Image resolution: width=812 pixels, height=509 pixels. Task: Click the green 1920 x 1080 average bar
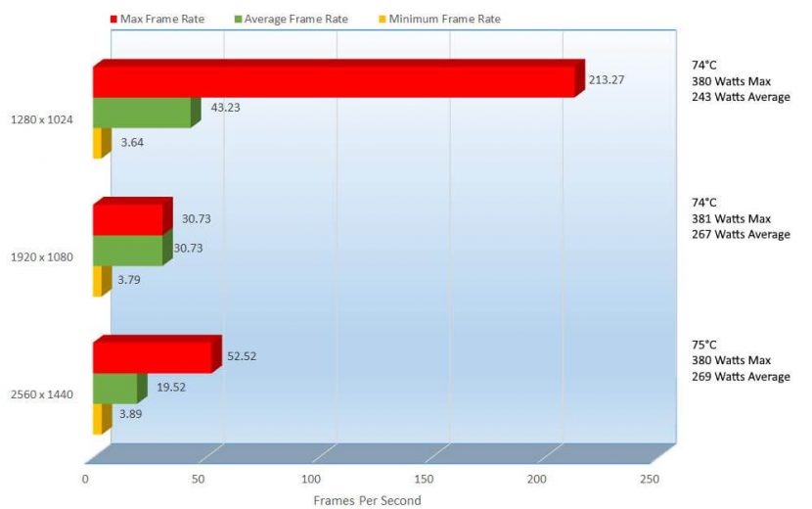click(x=133, y=251)
